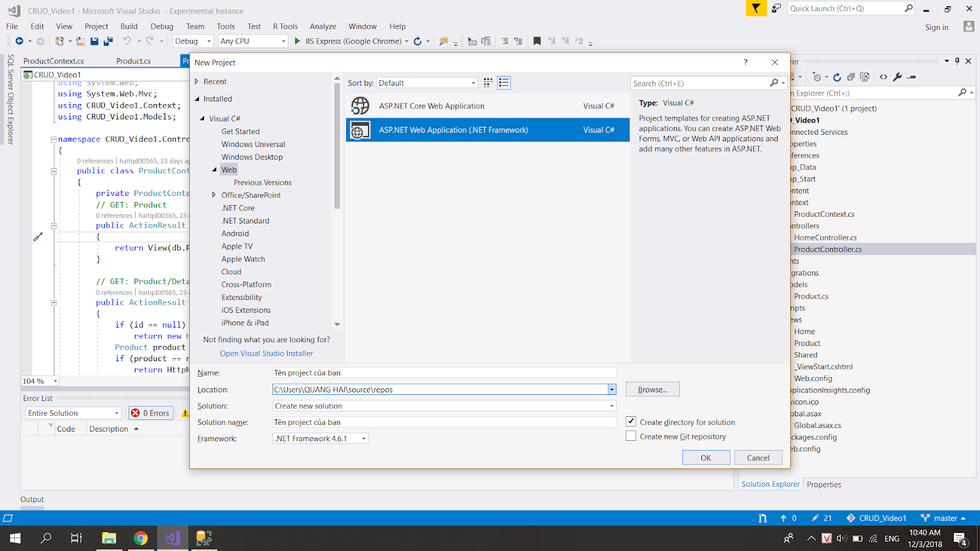980x551 pixels.
Task: Refresh the Solution Explorer
Action: (837, 77)
